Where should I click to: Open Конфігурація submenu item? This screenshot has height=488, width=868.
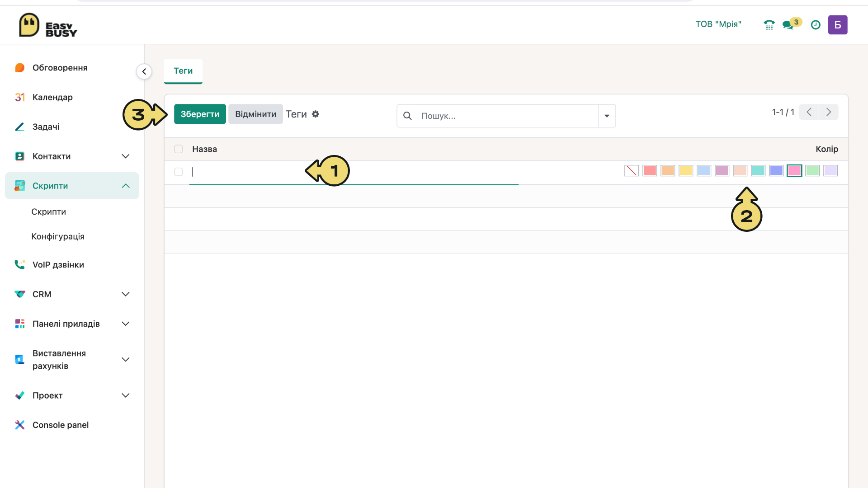pos(58,236)
